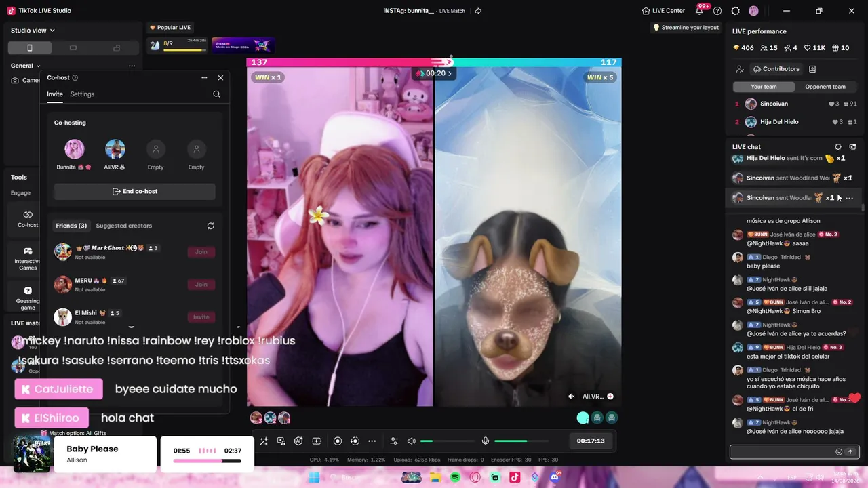Open the notes tab icon in LIVE performance
Viewport: 868px width, 488px height.
(x=812, y=69)
